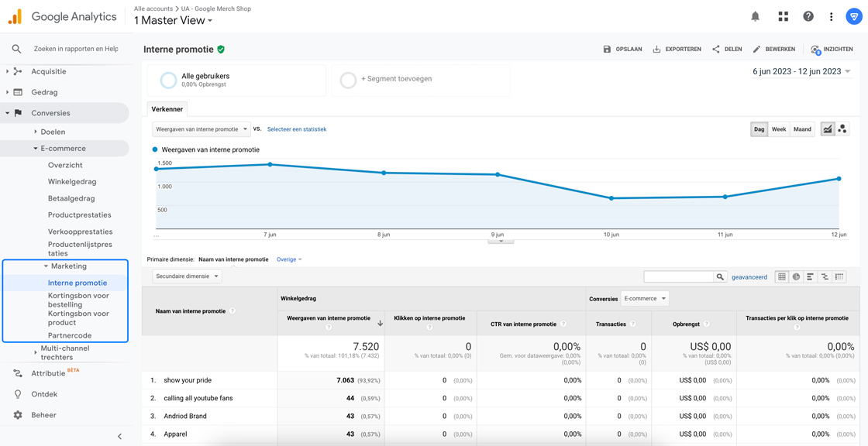Click help icon beside Naam van interne promotie header

232,311
